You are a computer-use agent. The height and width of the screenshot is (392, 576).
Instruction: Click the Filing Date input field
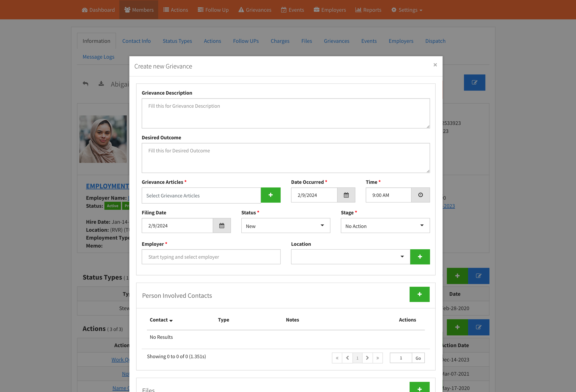(x=177, y=226)
